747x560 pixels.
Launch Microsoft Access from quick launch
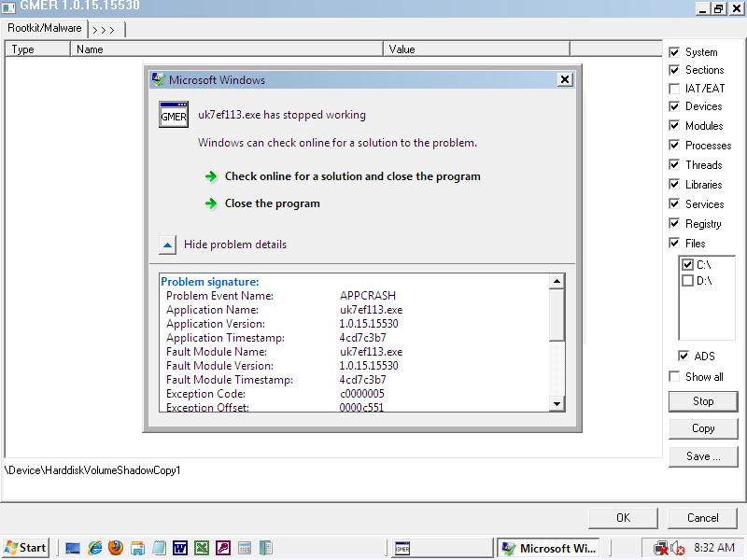(223, 548)
